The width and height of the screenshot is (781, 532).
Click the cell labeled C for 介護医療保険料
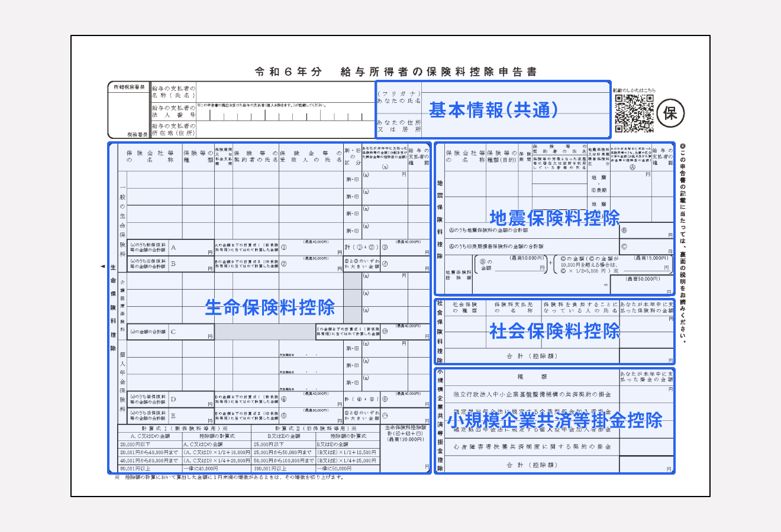pyautogui.click(x=191, y=332)
